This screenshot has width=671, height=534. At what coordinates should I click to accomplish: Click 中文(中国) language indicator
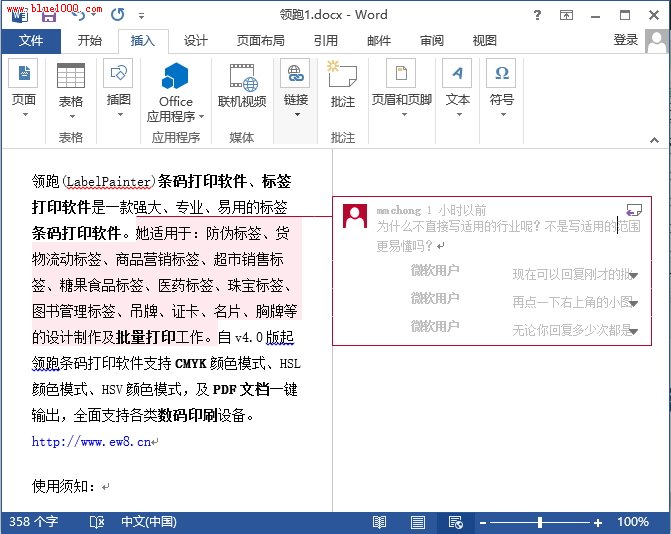148,522
